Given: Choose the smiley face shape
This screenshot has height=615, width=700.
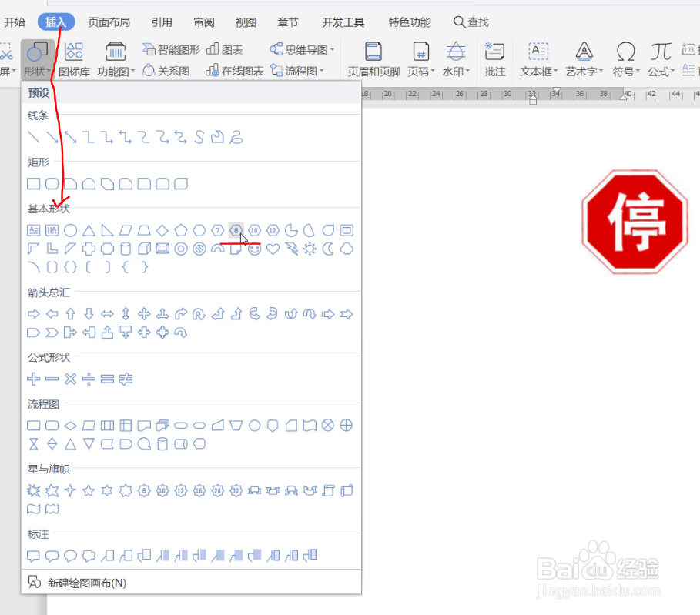Looking at the screenshot, I should pos(254,248).
